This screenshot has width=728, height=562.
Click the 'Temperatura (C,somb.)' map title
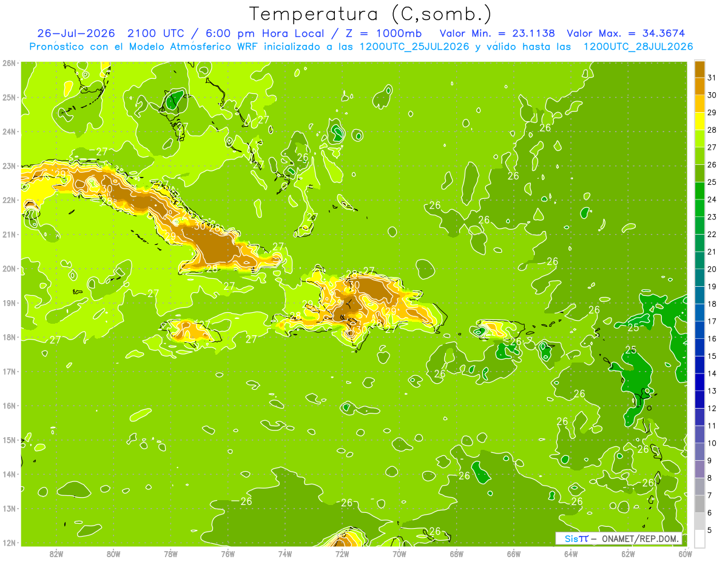click(x=371, y=13)
